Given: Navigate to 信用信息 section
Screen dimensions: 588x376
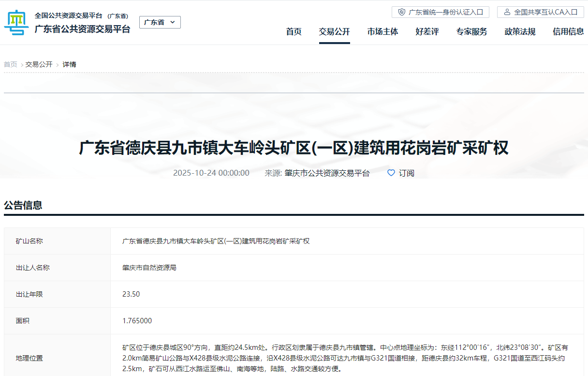Looking at the screenshot, I should point(568,32).
